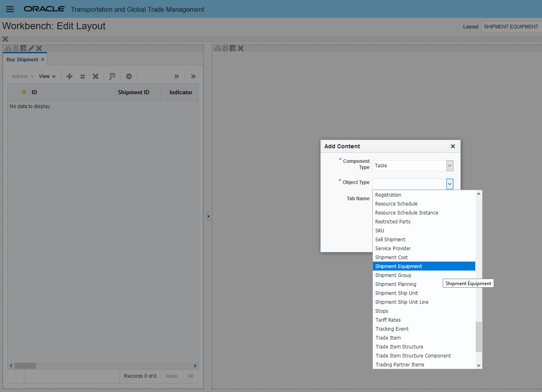This screenshot has width=542, height=392.
Task: Click delete-pane X icon in Buy Shipment pane
Action: click(x=39, y=48)
